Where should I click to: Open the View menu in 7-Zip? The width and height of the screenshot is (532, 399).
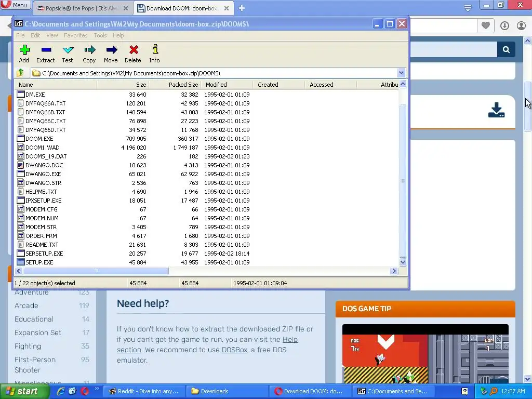[52, 35]
